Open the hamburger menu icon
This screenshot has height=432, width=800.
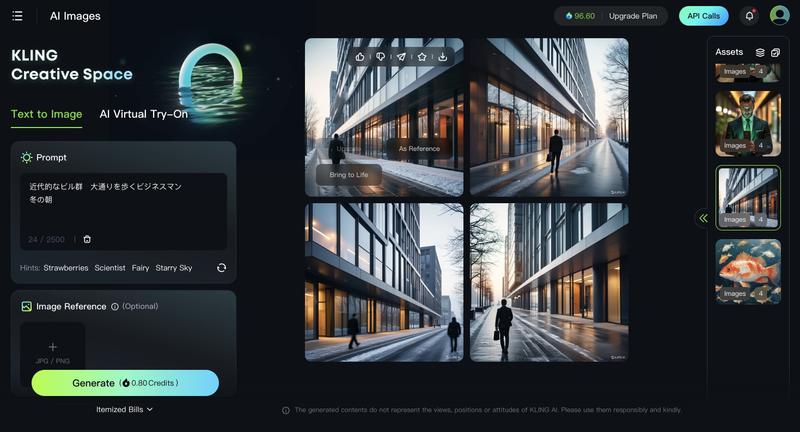tap(17, 16)
